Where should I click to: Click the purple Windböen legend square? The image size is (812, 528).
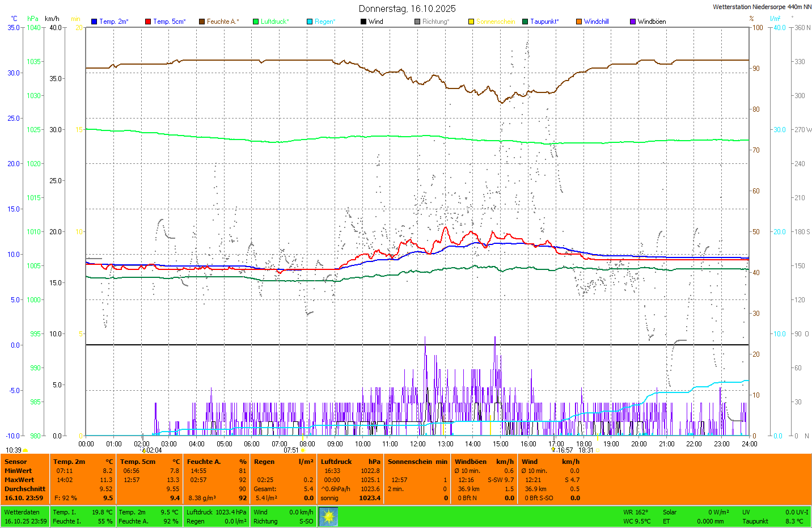633,22
